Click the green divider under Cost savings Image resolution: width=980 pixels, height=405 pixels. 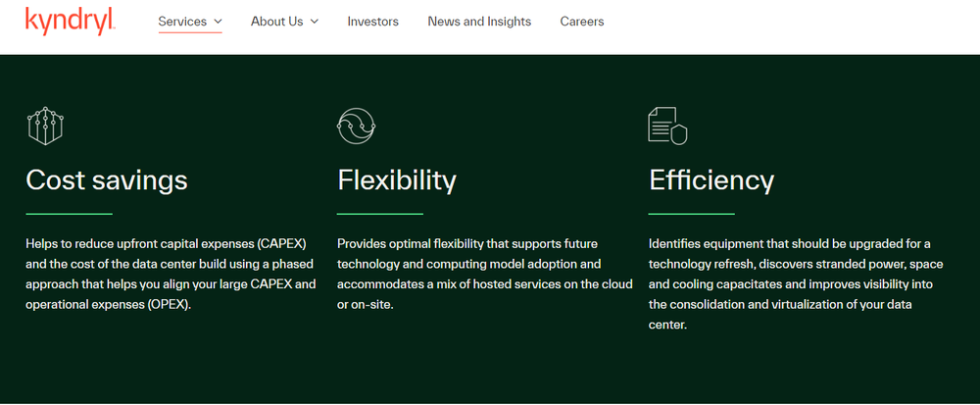69,213
